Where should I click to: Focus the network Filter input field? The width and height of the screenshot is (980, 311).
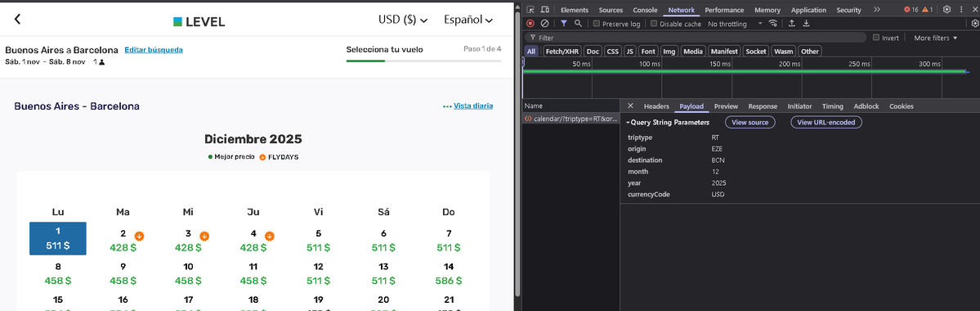[x=695, y=38]
